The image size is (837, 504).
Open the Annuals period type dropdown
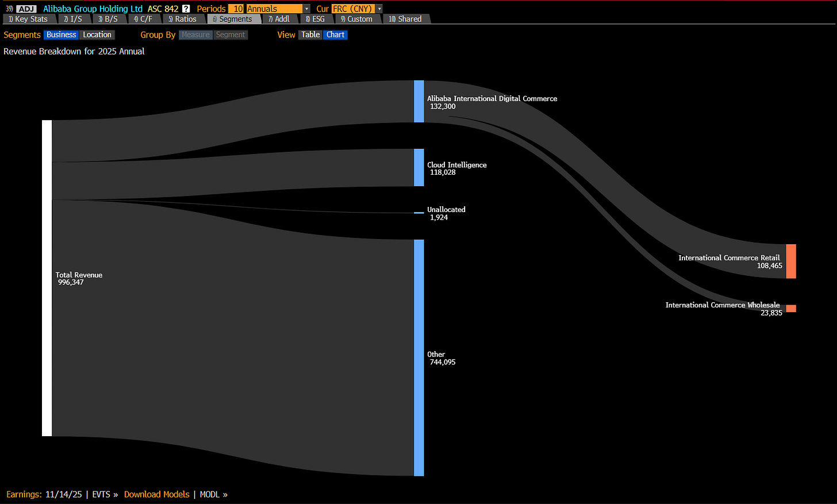(x=278, y=9)
